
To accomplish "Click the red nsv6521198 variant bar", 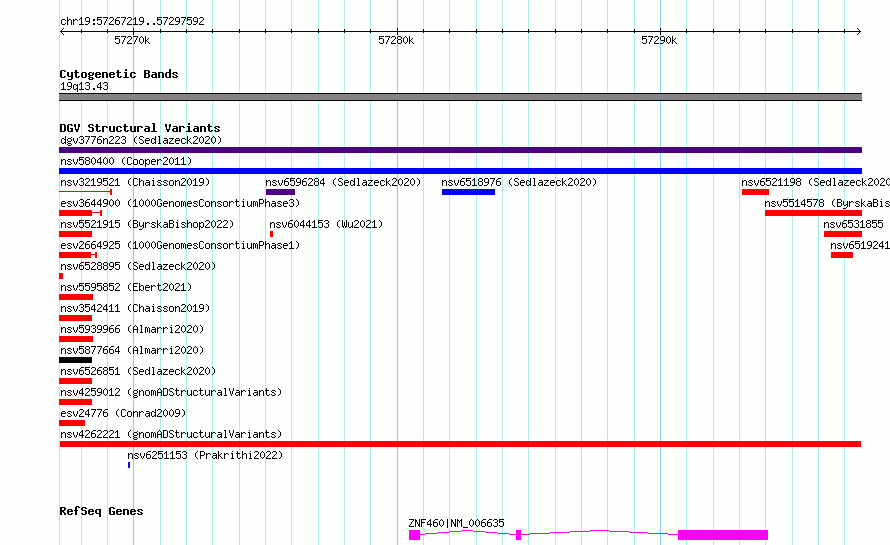I will click(755, 192).
